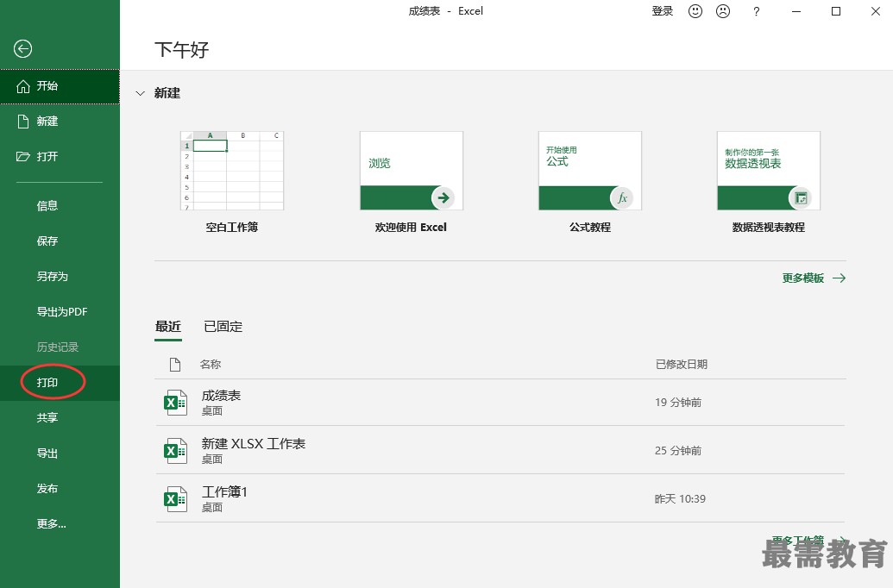Click 发布 in the sidebar
893x588 pixels.
pyautogui.click(x=60, y=488)
